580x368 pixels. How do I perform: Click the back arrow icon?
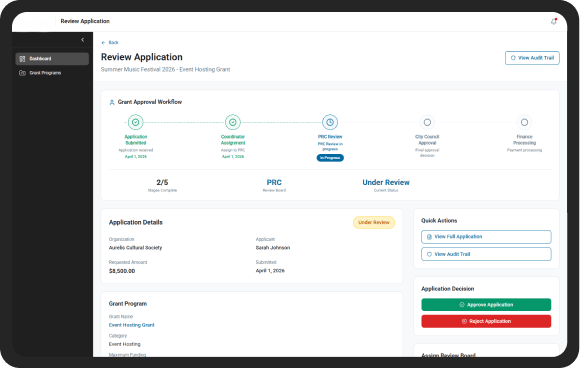point(103,43)
